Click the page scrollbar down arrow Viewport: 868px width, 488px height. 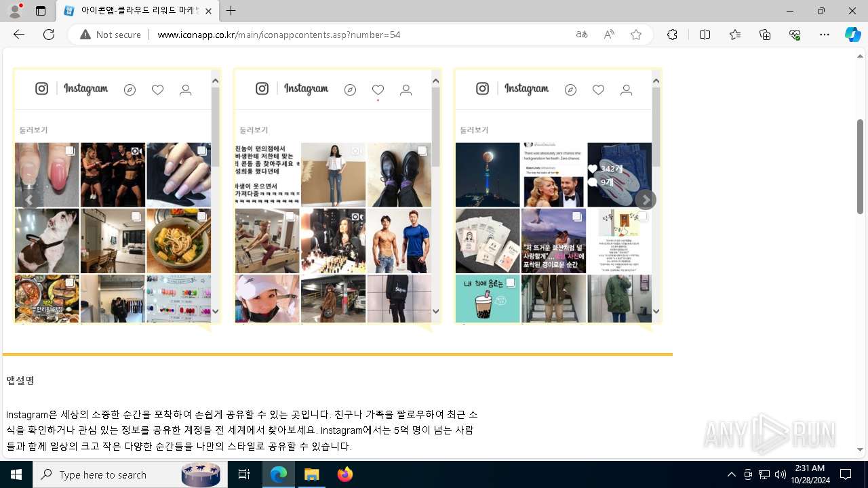[x=861, y=449]
